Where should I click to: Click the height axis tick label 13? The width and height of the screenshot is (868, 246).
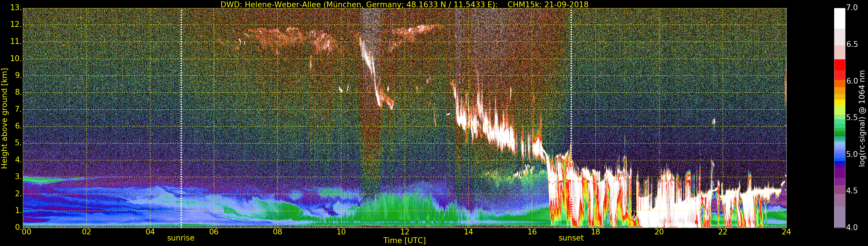pyautogui.click(x=16, y=8)
